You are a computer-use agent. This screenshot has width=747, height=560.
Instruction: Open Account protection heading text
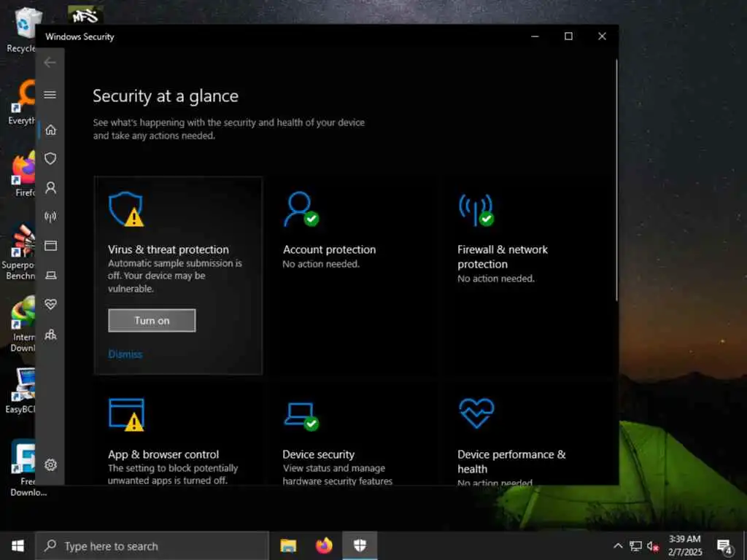coord(329,249)
